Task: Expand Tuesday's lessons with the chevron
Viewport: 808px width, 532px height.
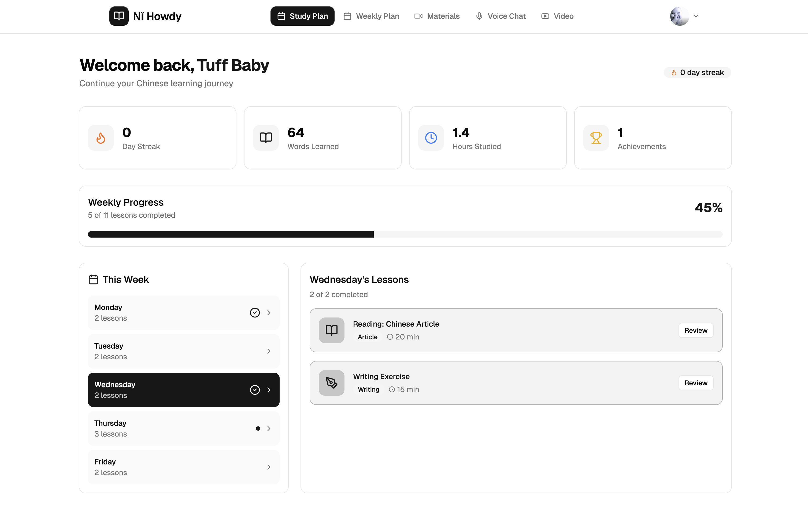Action: [x=269, y=351]
